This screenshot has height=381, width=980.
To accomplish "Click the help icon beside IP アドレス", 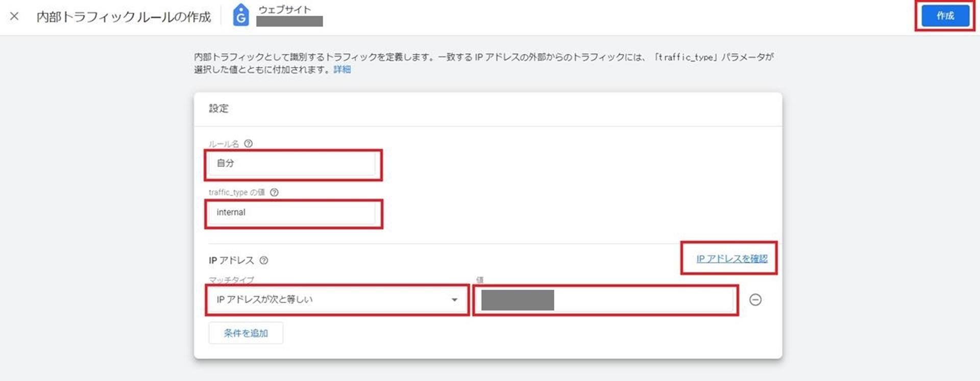I will (x=264, y=260).
